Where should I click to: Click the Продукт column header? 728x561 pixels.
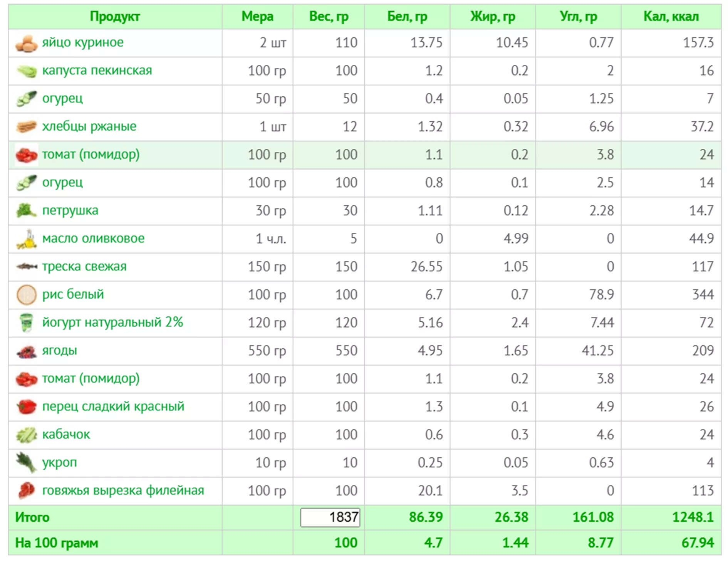click(x=115, y=17)
